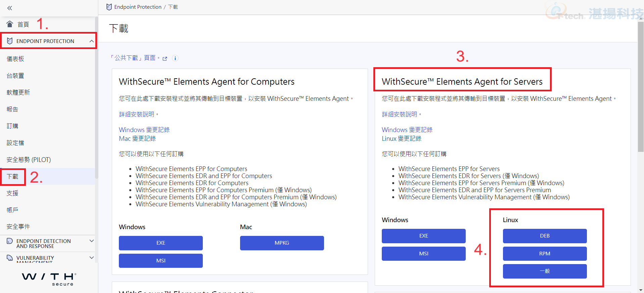
Task: Click Endpoint Protection breadcrumb link
Action: coord(138,7)
